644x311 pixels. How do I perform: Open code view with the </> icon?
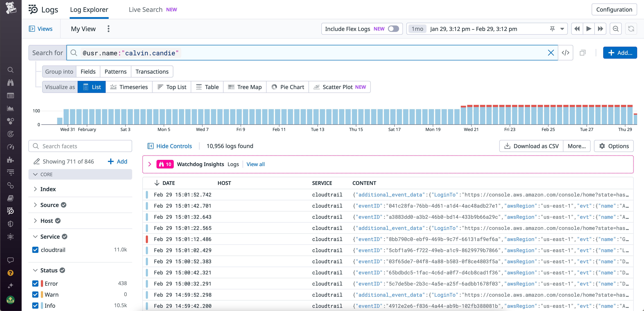566,53
